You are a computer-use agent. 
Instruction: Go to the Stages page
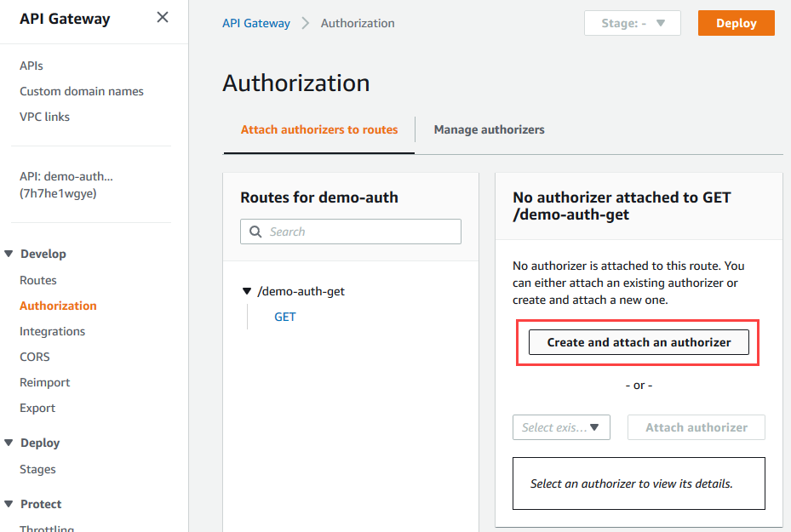pos(37,469)
